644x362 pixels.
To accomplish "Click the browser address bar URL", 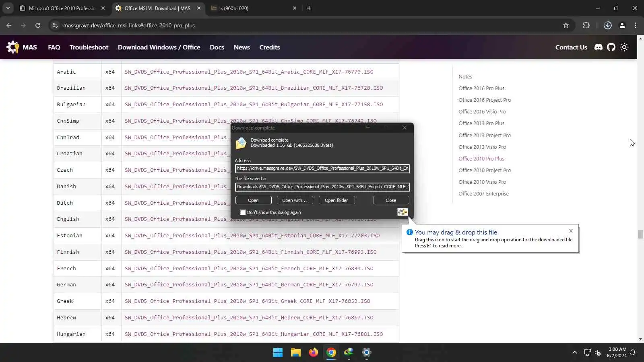I will [x=129, y=25].
